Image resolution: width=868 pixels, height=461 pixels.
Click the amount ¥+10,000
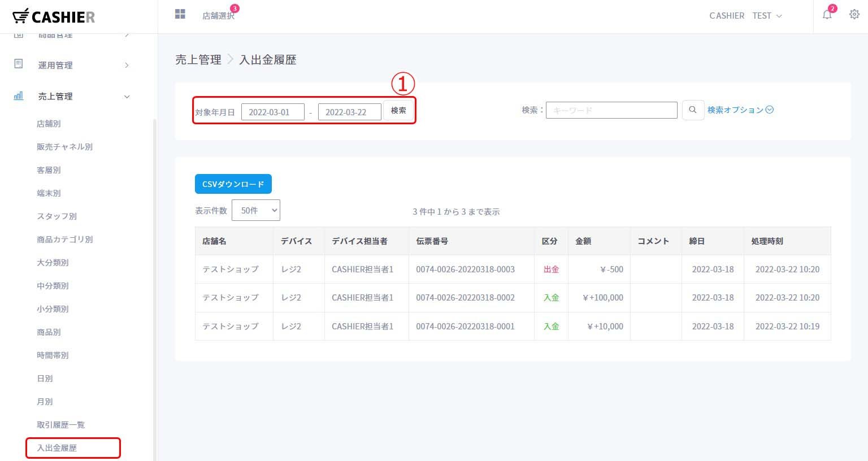point(605,327)
